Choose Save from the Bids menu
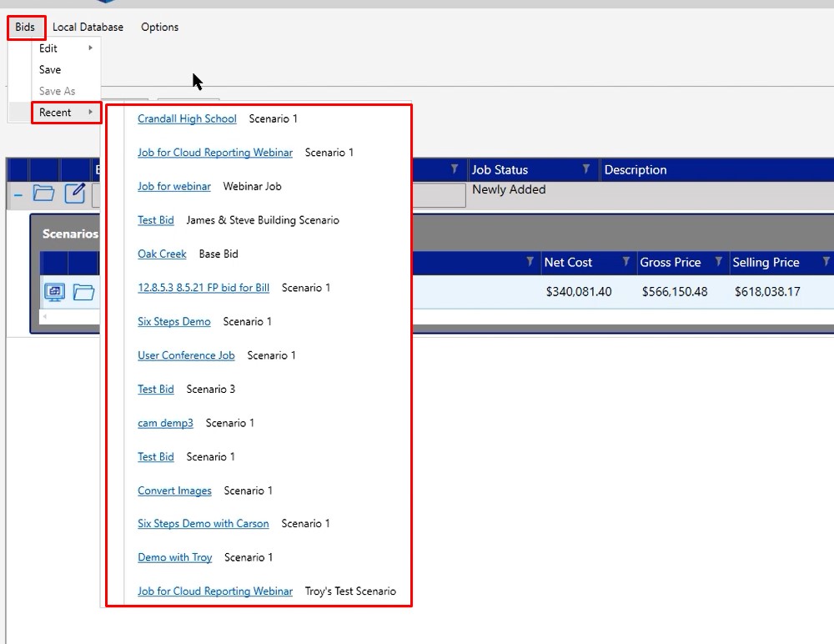 [50, 70]
